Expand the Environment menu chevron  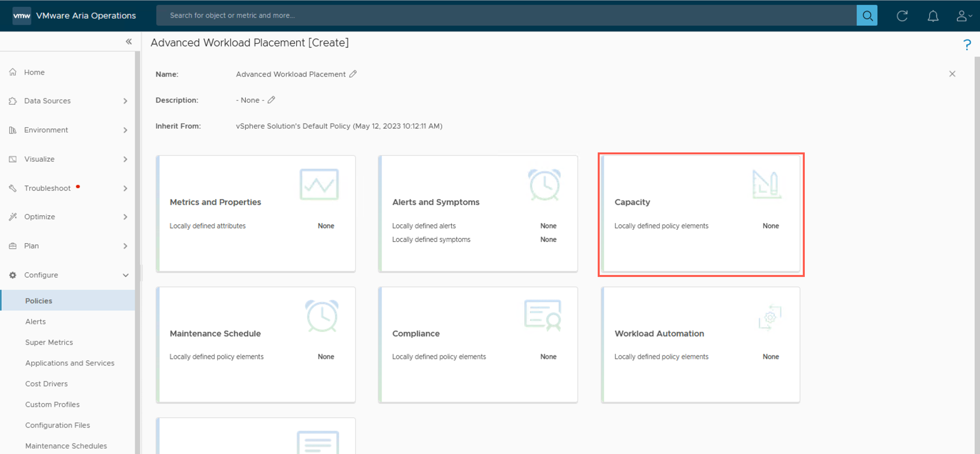click(x=125, y=130)
